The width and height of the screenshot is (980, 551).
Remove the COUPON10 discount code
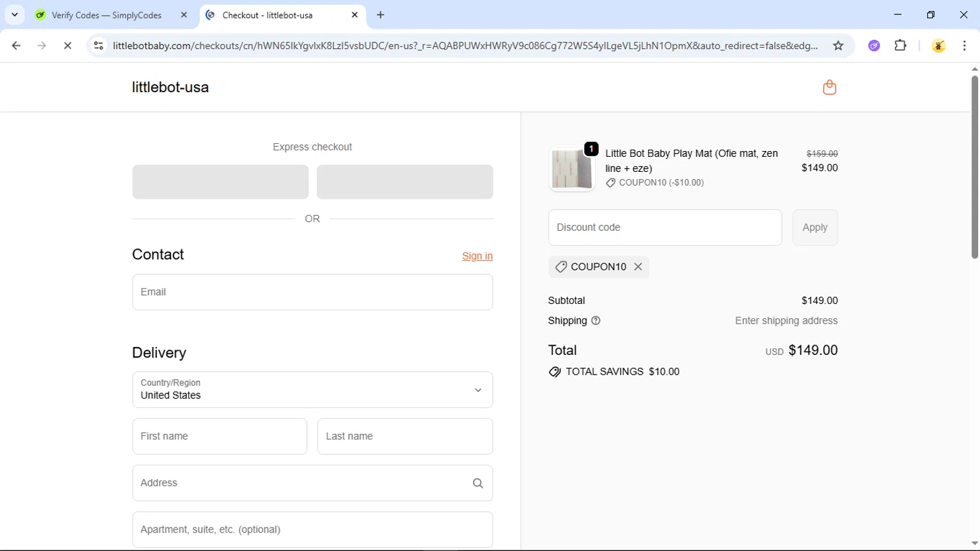(x=638, y=267)
